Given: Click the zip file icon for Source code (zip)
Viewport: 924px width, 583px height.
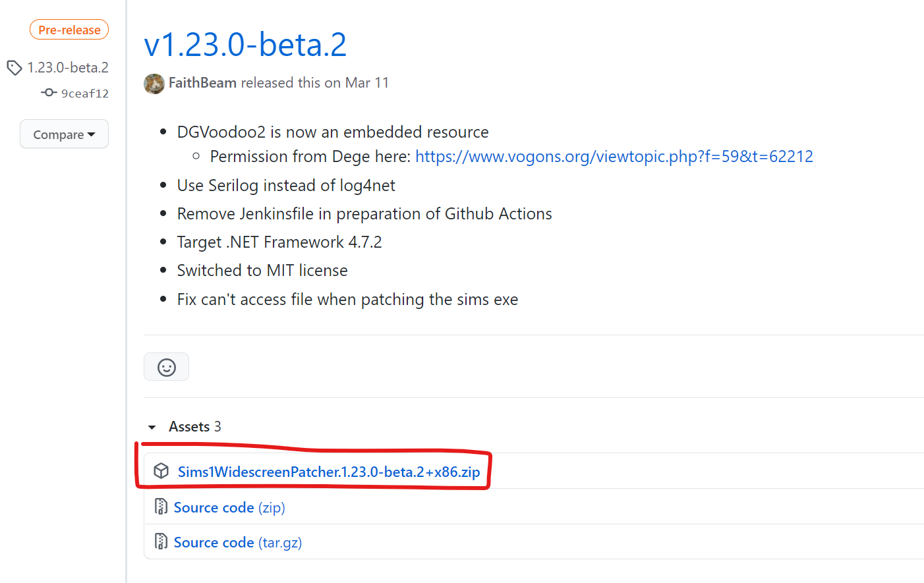Looking at the screenshot, I should point(161,507).
